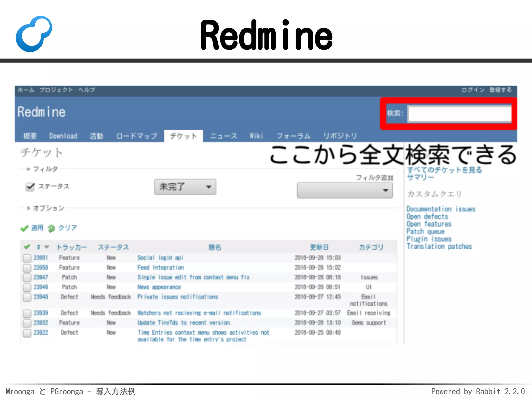Open the ロードマップ tab

coord(137,136)
